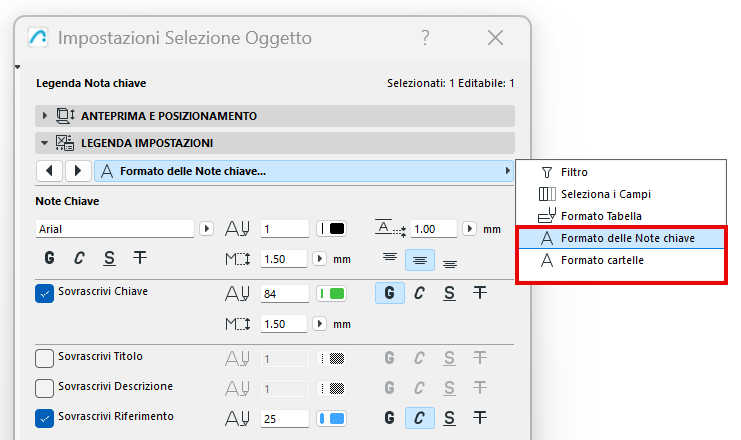Uncheck Sovrascrivi Chiave checkbox
Image resolution: width=741 pixels, height=440 pixels.
44,293
